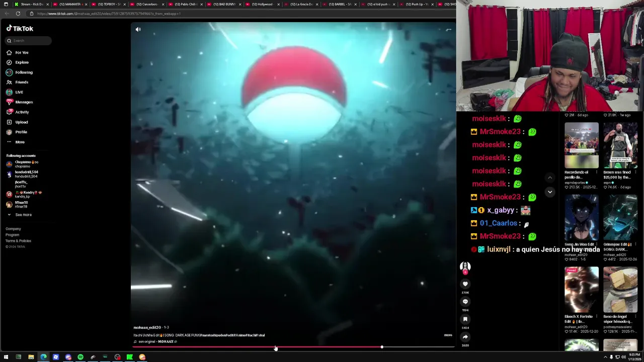Open Sung Jin Woo Edit thumbnail
The width and height of the screenshot is (644, 362).
pyautogui.click(x=582, y=218)
